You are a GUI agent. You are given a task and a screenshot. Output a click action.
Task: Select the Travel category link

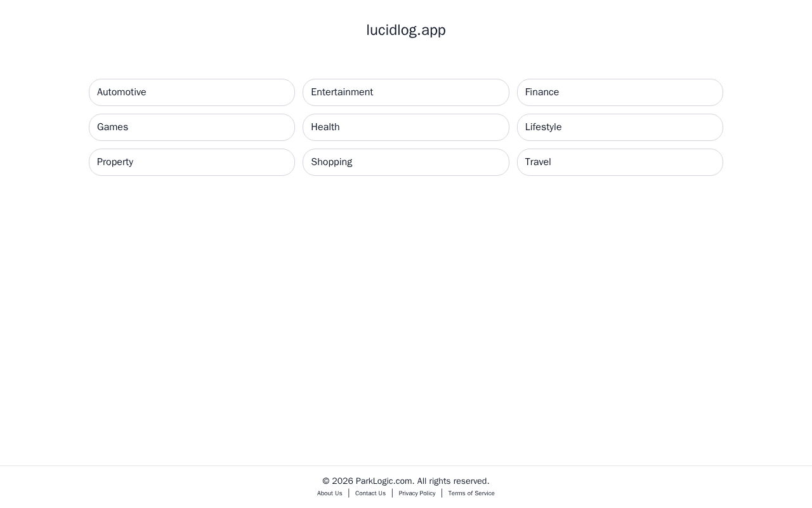619,162
